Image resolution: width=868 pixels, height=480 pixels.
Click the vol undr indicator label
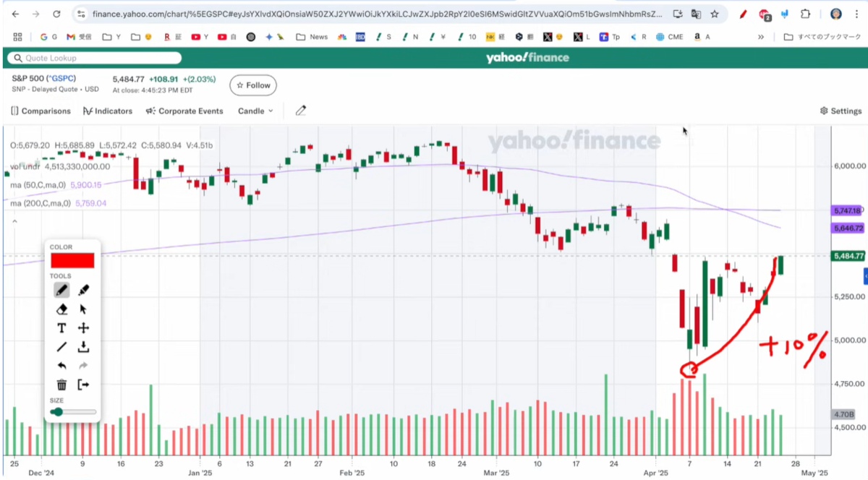(x=24, y=166)
